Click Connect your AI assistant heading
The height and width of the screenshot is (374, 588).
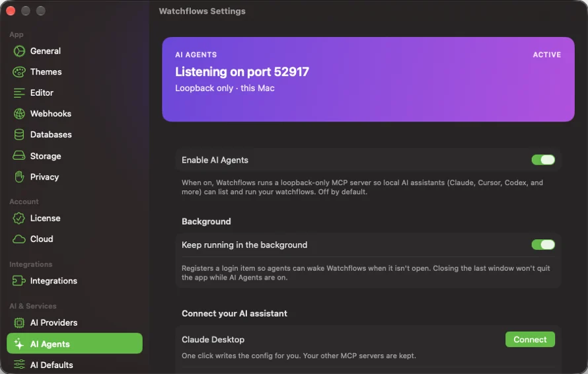click(235, 314)
